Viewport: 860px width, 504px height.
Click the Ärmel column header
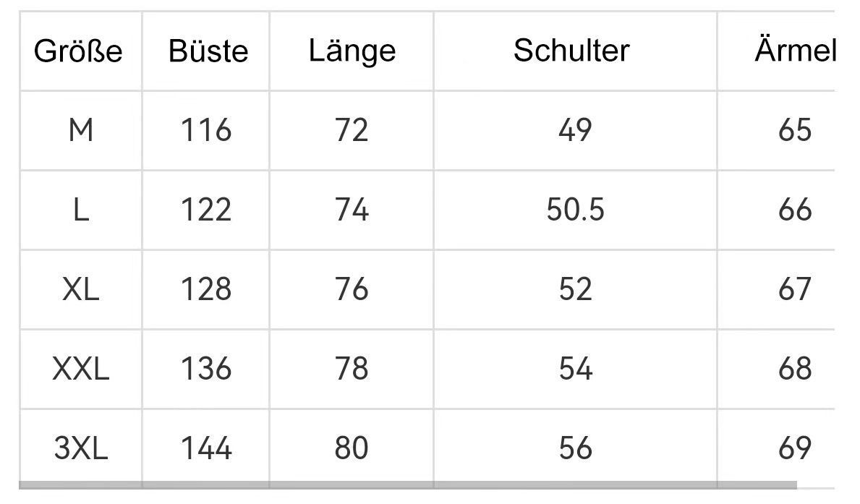[795, 51]
